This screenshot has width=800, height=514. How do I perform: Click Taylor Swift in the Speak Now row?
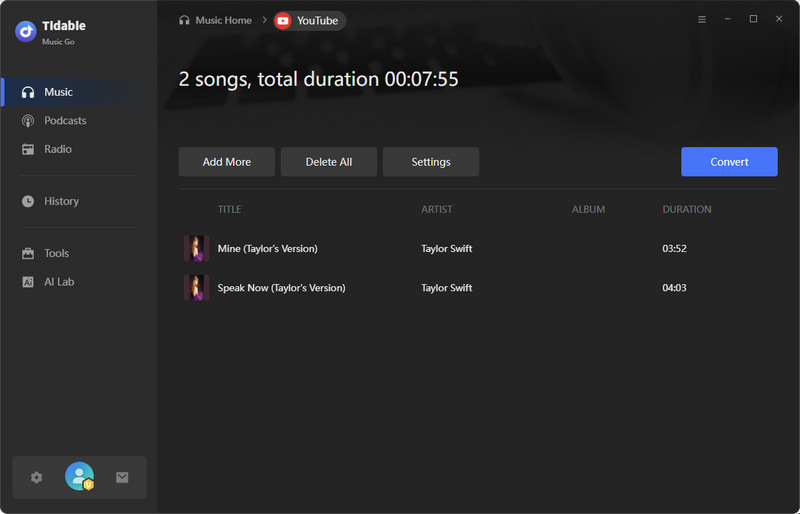(x=446, y=288)
